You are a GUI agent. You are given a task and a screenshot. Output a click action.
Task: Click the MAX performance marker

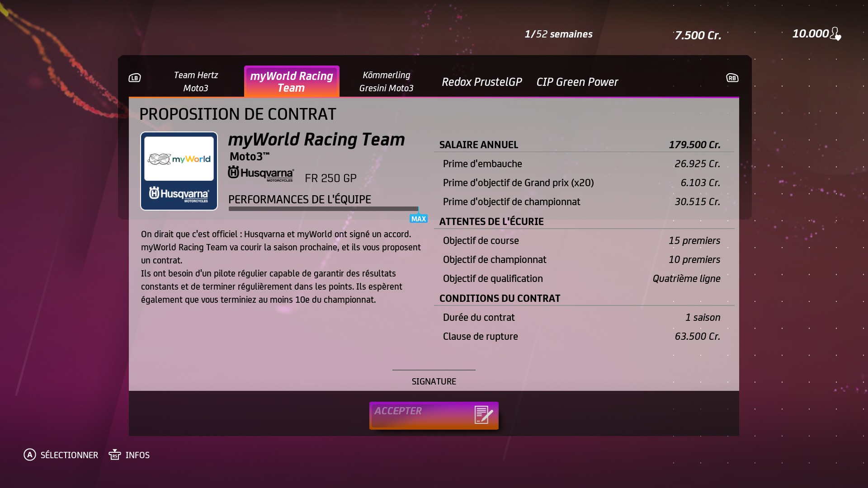click(x=418, y=219)
